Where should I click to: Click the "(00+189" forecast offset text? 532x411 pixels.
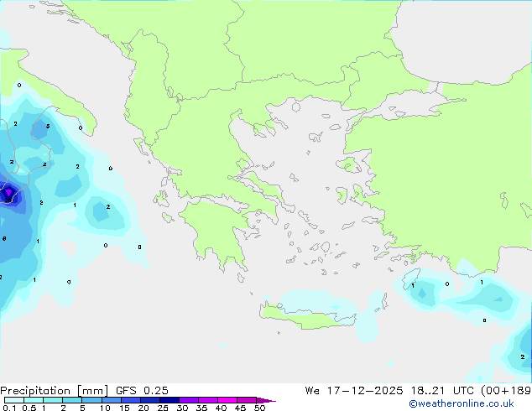506,391
